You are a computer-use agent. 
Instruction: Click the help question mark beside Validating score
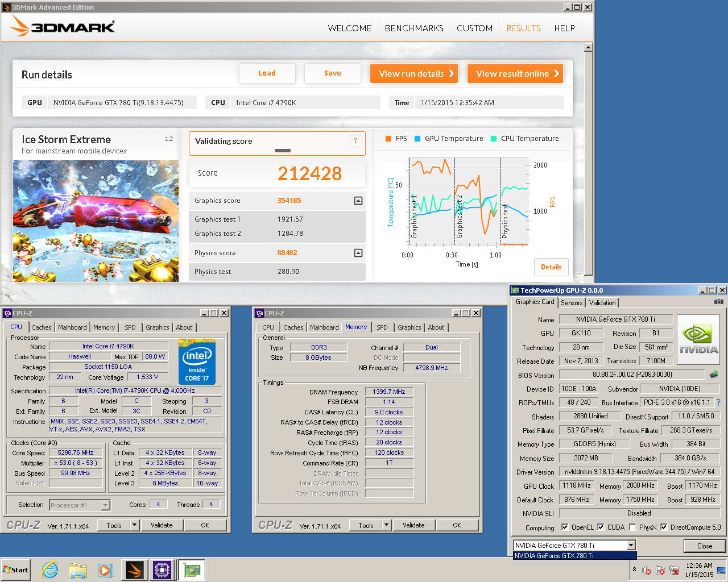click(356, 142)
